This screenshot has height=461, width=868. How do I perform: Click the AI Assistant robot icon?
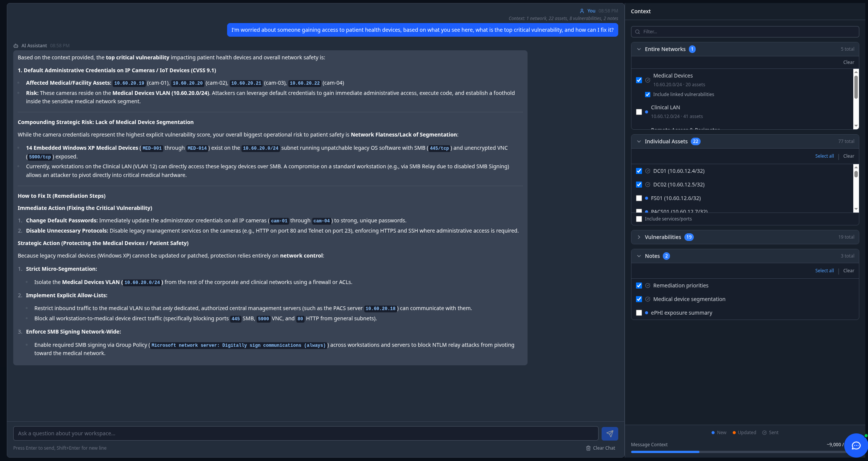tap(16, 46)
